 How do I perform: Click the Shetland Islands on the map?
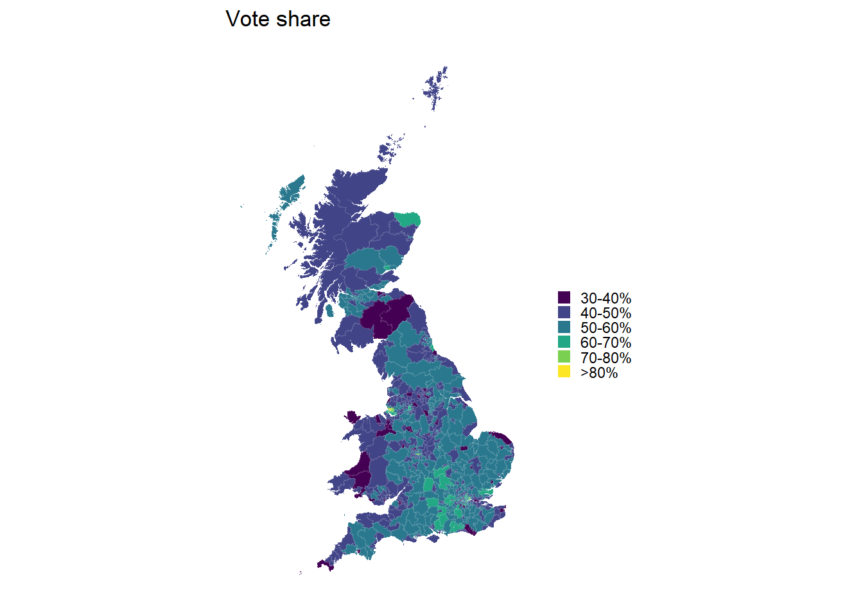(435, 89)
